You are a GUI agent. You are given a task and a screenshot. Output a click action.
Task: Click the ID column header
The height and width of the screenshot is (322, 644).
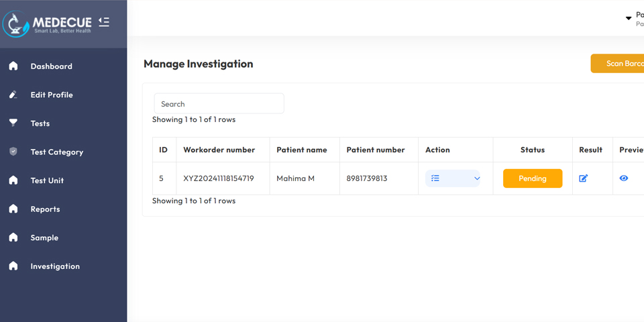coord(163,150)
